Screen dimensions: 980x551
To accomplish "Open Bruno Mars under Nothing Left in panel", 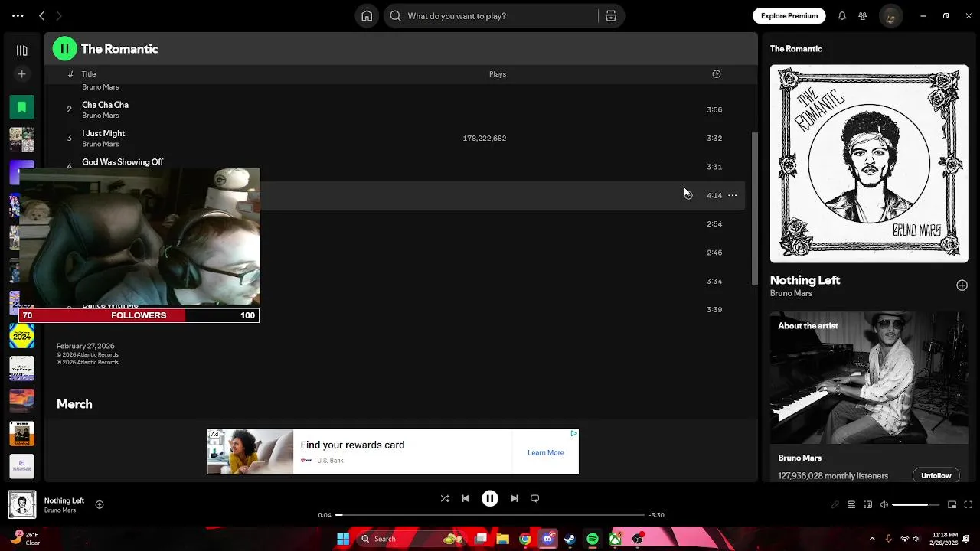I will pyautogui.click(x=791, y=293).
